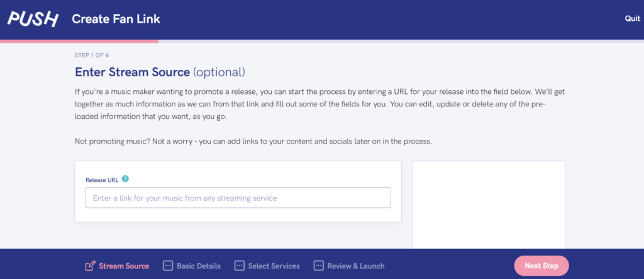Click the pink filled progress bar segment
Screen dimensions: 644x279
79,41
